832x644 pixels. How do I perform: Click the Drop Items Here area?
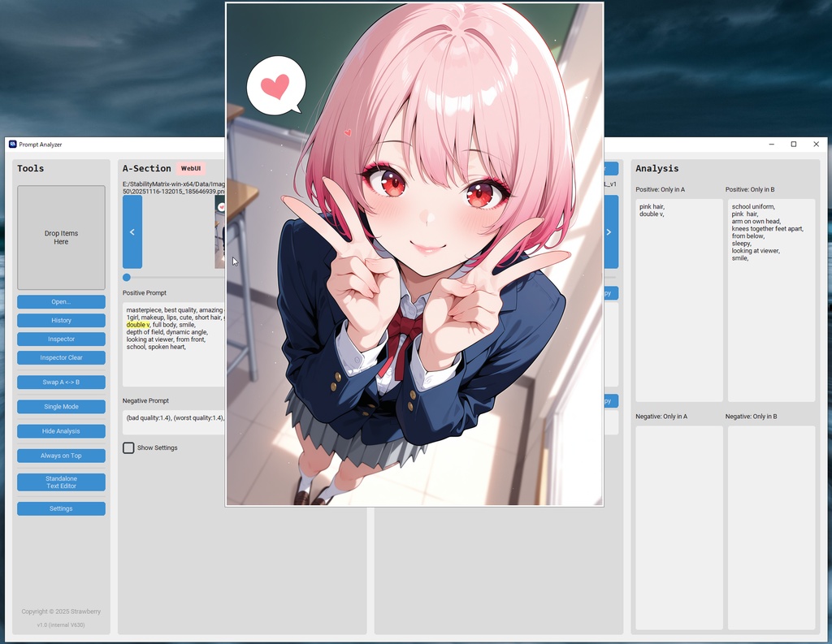click(x=60, y=237)
